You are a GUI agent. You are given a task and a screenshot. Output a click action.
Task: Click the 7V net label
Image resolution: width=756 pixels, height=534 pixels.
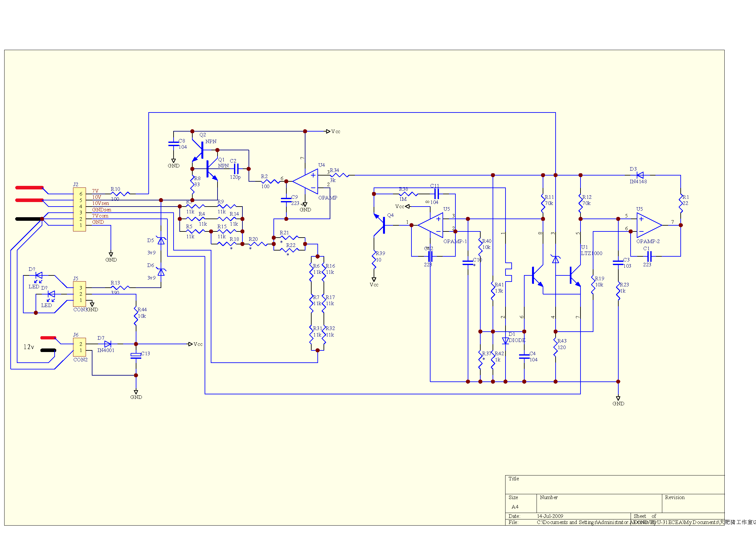click(95, 191)
